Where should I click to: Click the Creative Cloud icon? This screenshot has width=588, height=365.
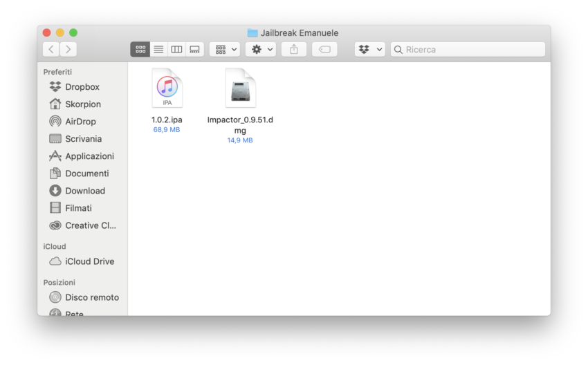click(55, 225)
